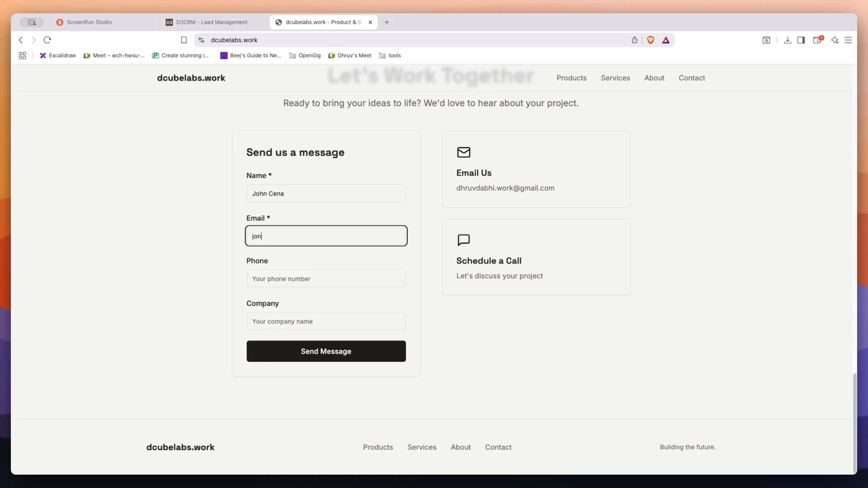Focus the Phone number field
Viewport: 868px width, 488px height.
[326, 279]
